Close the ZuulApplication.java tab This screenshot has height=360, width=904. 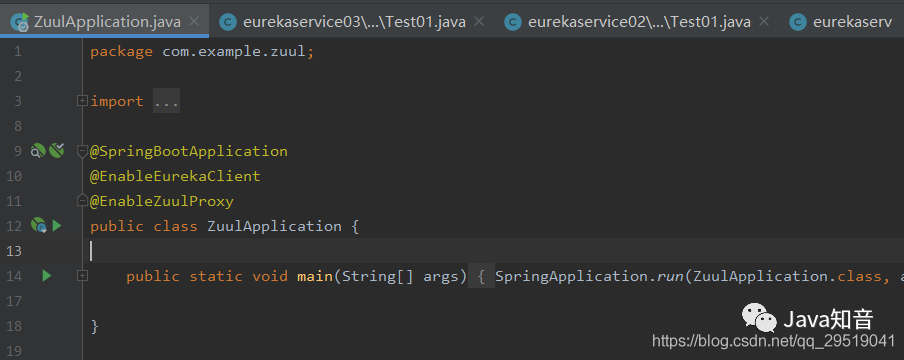(194, 22)
